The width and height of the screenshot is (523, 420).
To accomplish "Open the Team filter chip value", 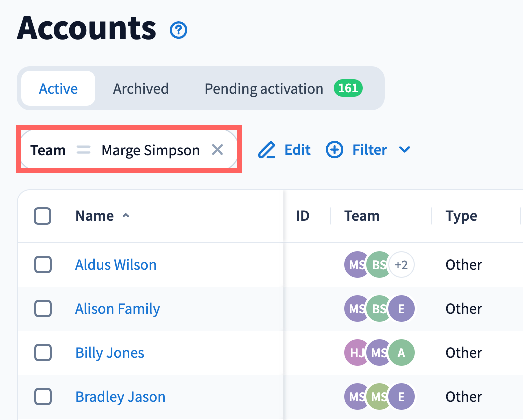I will tap(150, 150).
